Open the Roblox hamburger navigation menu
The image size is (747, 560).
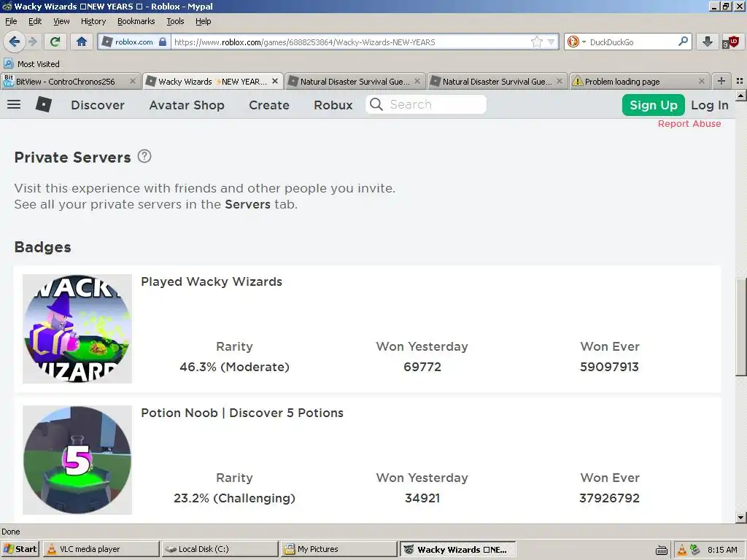[x=14, y=104]
